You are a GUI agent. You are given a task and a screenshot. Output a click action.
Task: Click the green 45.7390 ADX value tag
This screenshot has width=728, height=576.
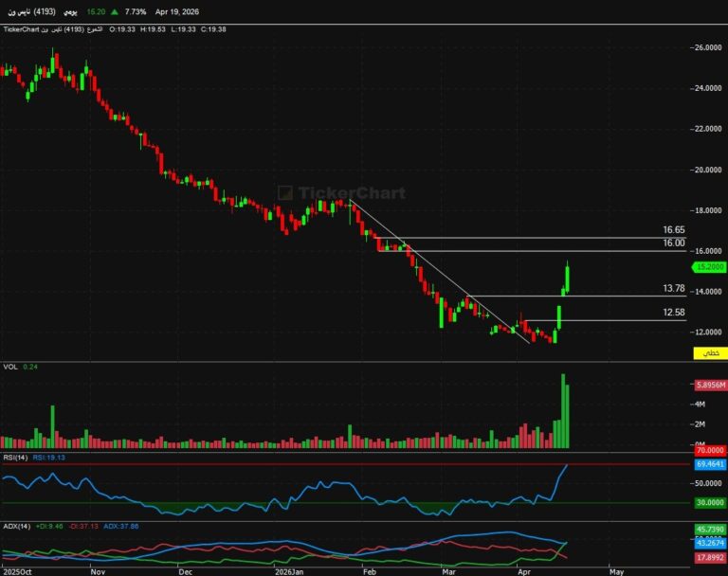[709, 528]
